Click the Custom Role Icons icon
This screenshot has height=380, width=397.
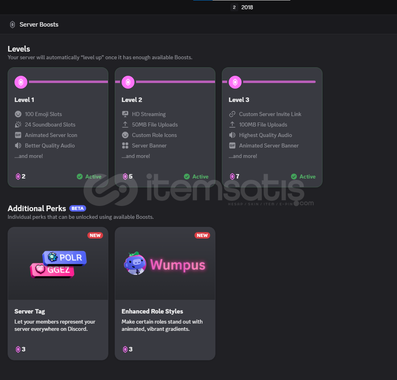click(125, 135)
